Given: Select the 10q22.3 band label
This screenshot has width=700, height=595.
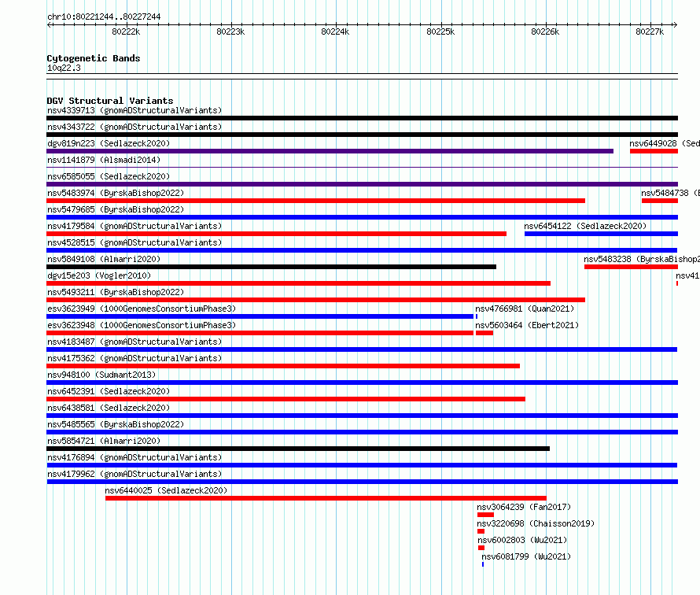Looking at the screenshot, I should [64, 68].
